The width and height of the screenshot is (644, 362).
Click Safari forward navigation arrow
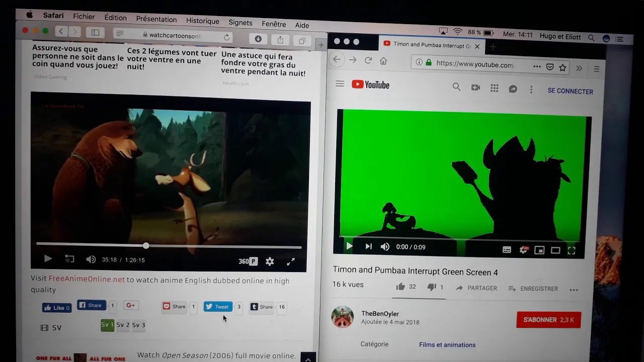point(74,32)
